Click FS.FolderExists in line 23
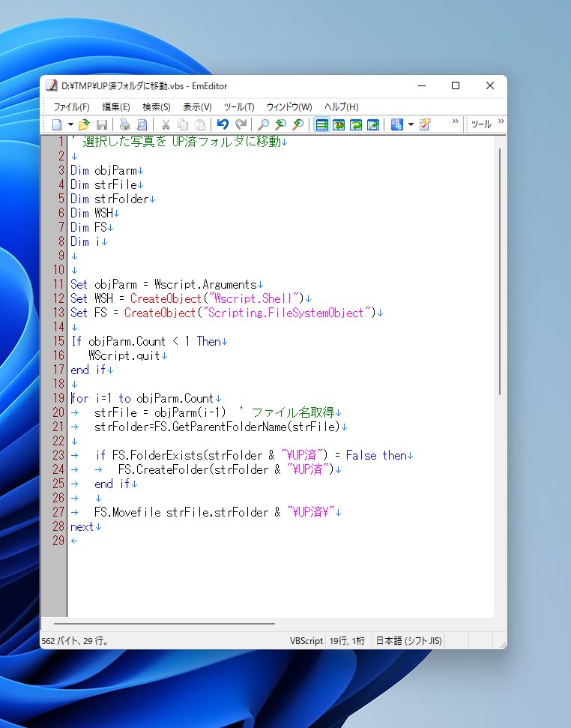This screenshot has width=571, height=728. 157,455
